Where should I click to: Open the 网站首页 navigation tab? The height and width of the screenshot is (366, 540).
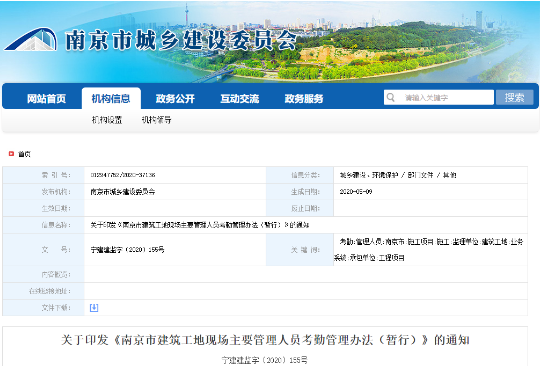46,99
